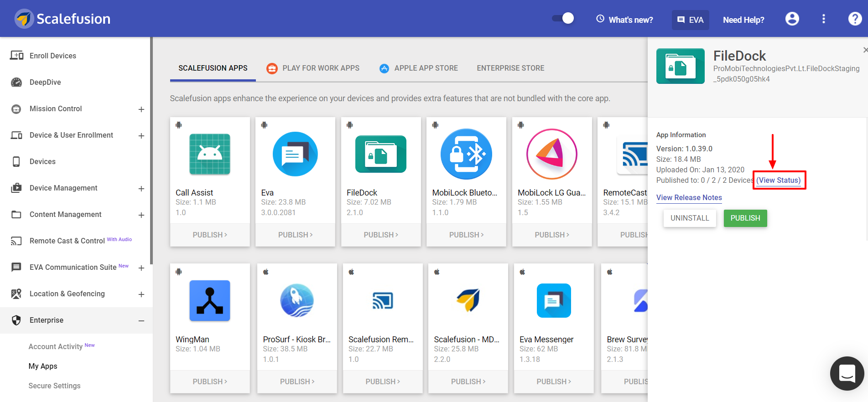Screen dimensions: 868x402
Task: Click the green Publish button
Action: pyautogui.click(x=745, y=218)
